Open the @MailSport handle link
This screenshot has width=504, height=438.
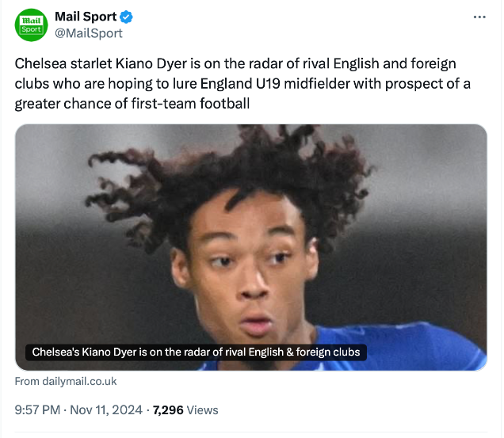pyautogui.click(x=88, y=33)
